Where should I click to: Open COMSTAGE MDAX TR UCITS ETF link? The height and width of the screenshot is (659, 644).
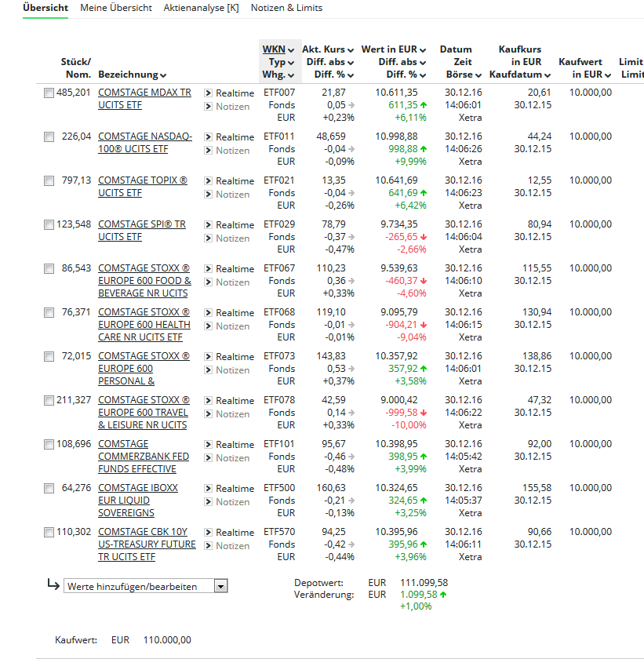(x=144, y=99)
